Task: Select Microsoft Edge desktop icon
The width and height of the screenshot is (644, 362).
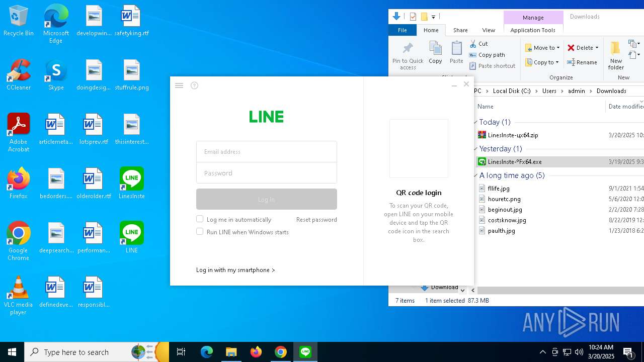Action: pyautogui.click(x=56, y=24)
